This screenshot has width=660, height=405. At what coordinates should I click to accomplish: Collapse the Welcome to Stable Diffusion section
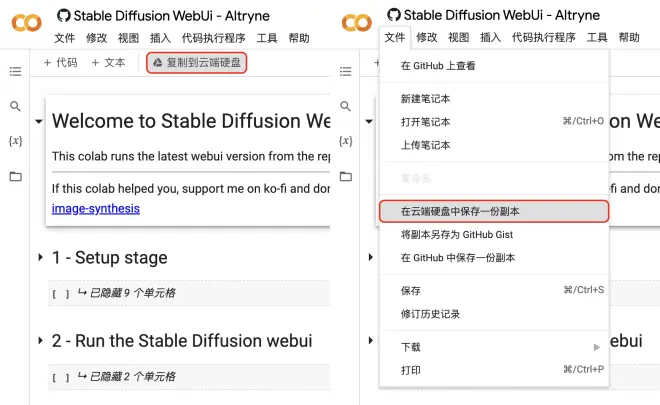pos(39,121)
